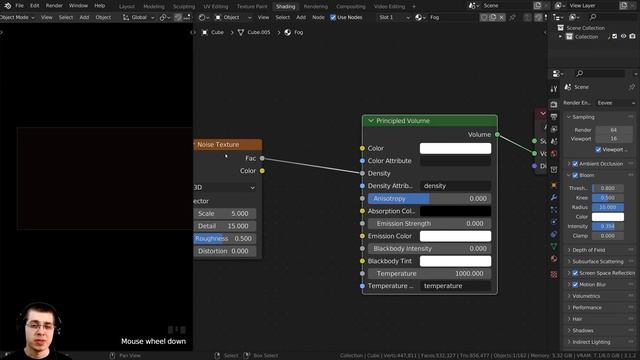Click the Anisotropy slider
This screenshot has height=360, width=640.
pyautogui.click(x=429, y=198)
